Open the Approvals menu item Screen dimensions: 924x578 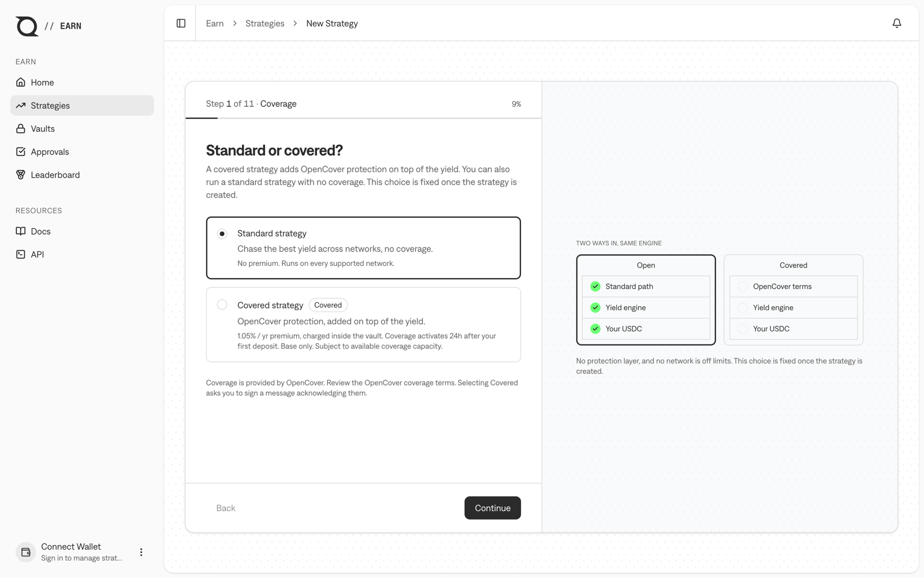82,151
